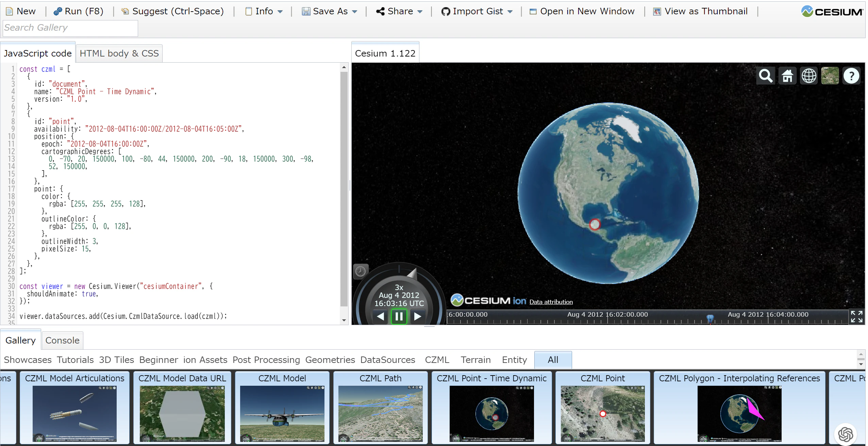Click the Save As floppy disk icon
Screen dimensions: 868x446
point(306,12)
